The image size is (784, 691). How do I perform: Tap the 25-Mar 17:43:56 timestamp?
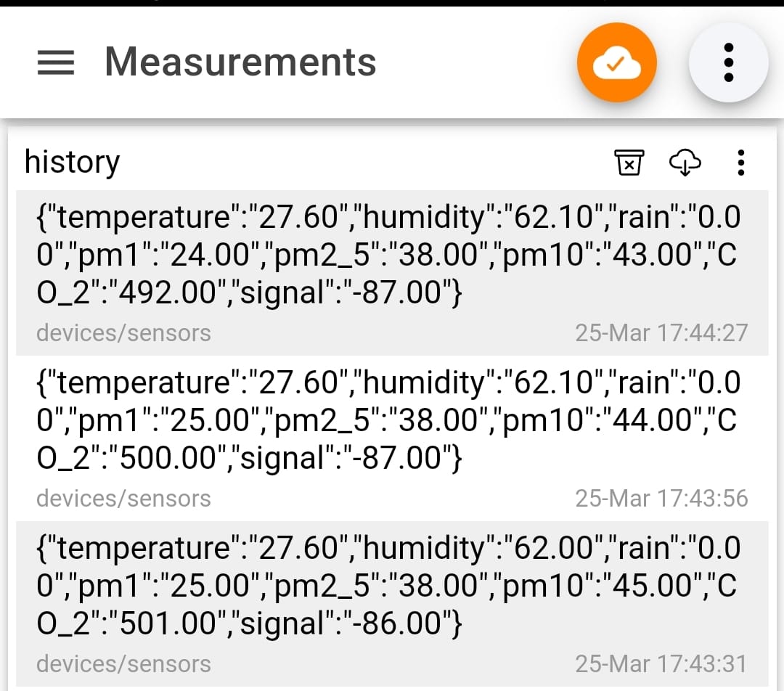point(661,499)
